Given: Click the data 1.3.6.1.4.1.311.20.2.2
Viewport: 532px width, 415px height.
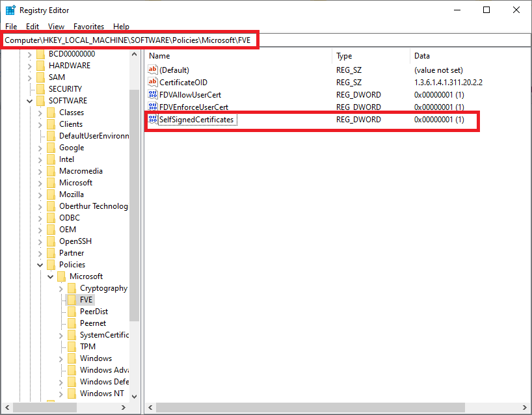Looking at the screenshot, I should click(x=448, y=82).
